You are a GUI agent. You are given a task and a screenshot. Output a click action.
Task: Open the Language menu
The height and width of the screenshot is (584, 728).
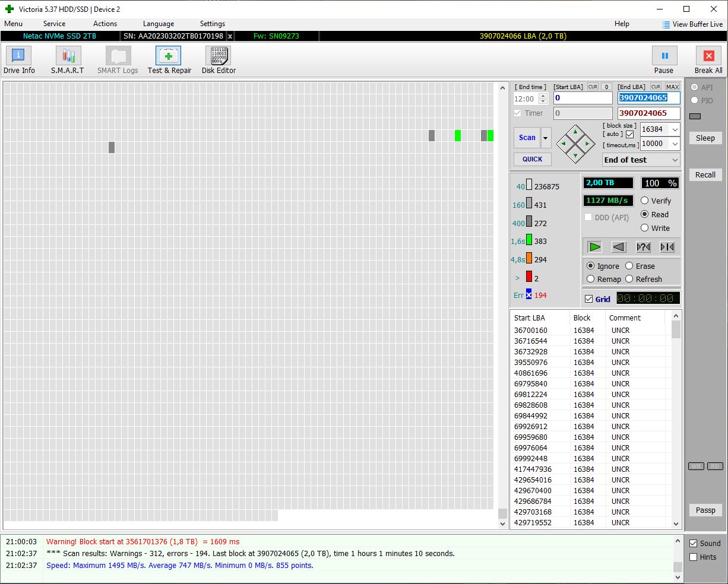(x=158, y=24)
